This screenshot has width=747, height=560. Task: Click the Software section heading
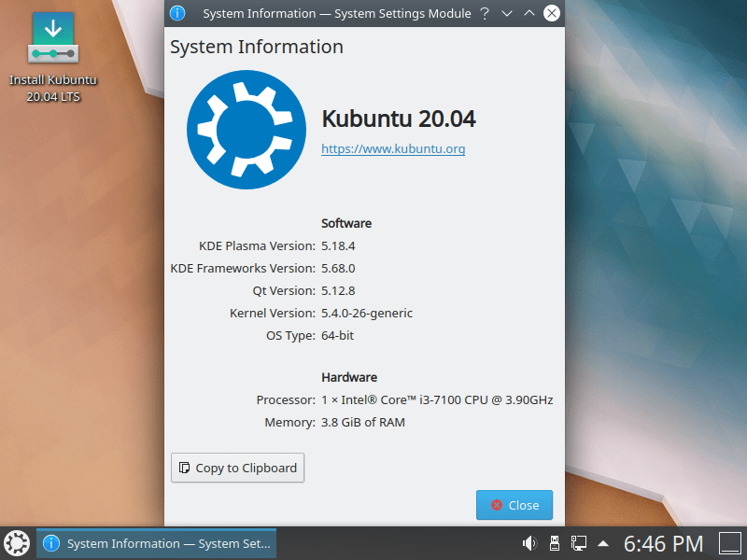click(x=346, y=223)
